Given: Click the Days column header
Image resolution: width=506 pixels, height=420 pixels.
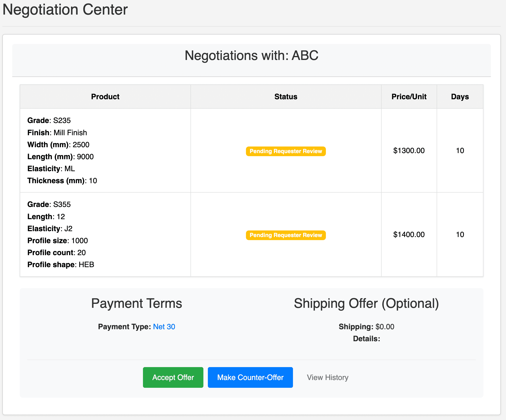Looking at the screenshot, I should 460,96.
